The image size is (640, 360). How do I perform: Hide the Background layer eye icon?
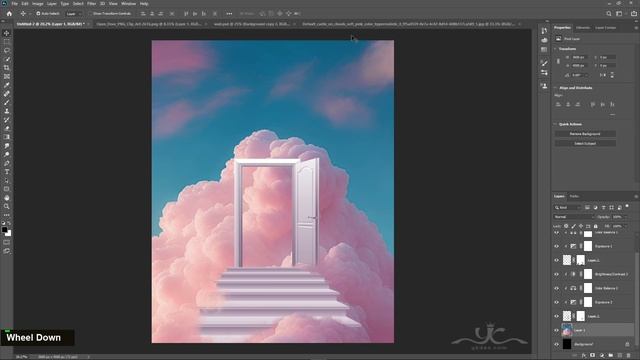[556, 344]
